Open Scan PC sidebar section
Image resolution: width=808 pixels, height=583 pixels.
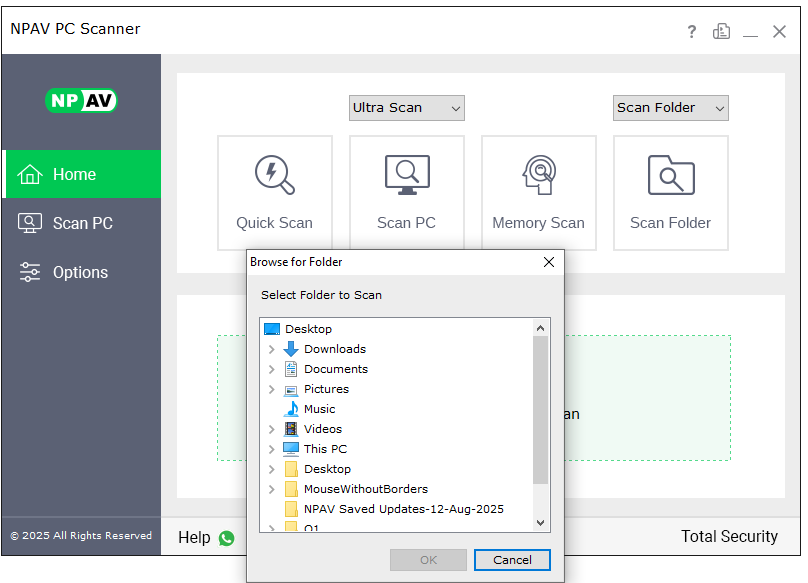(81, 223)
